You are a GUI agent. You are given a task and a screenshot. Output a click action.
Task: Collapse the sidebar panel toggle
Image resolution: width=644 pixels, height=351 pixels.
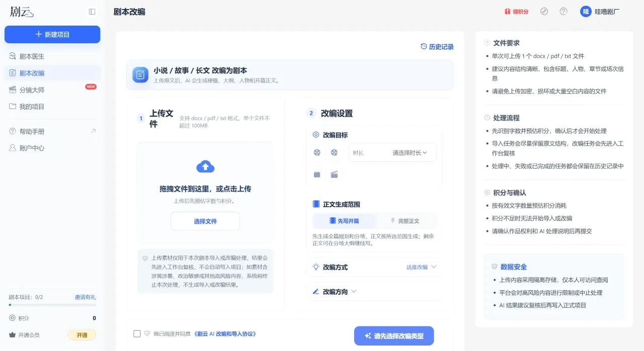pyautogui.click(x=92, y=12)
